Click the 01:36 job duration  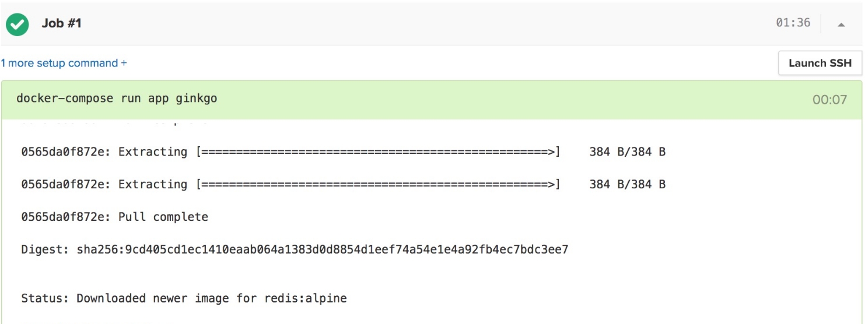pyautogui.click(x=793, y=23)
